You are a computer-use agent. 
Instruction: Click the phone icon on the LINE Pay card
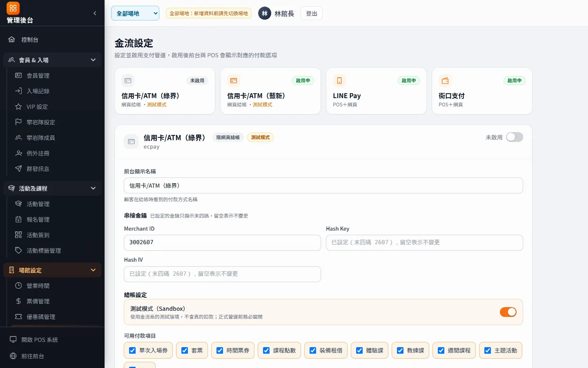pyautogui.click(x=339, y=81)
